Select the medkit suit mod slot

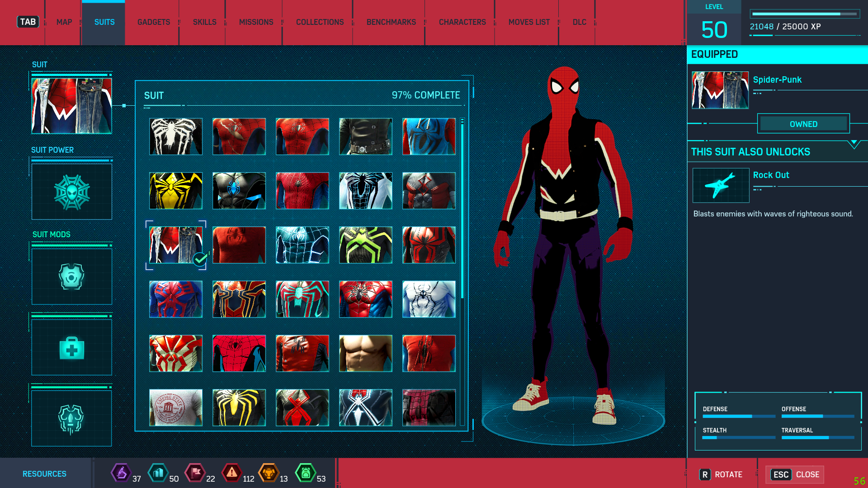pyautogui.click(x=72, y=347)
